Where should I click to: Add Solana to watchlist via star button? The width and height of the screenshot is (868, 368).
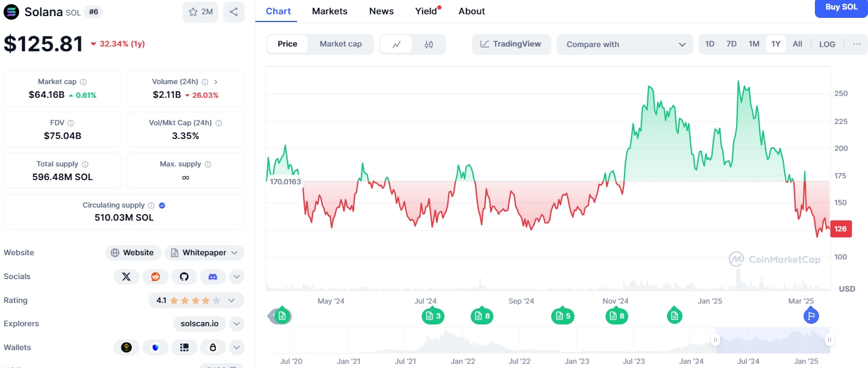200,12
